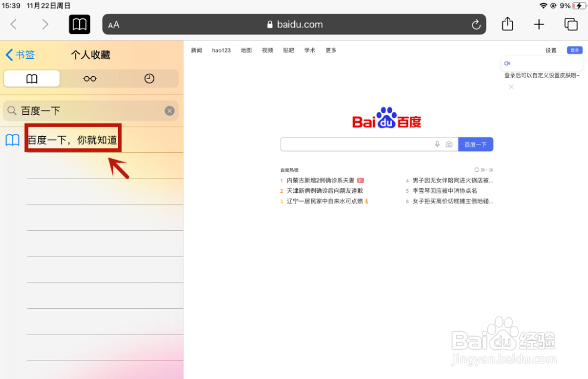Open the 新闻 link
This screenshot has width=588, height=379.
[x=197, y=50]
